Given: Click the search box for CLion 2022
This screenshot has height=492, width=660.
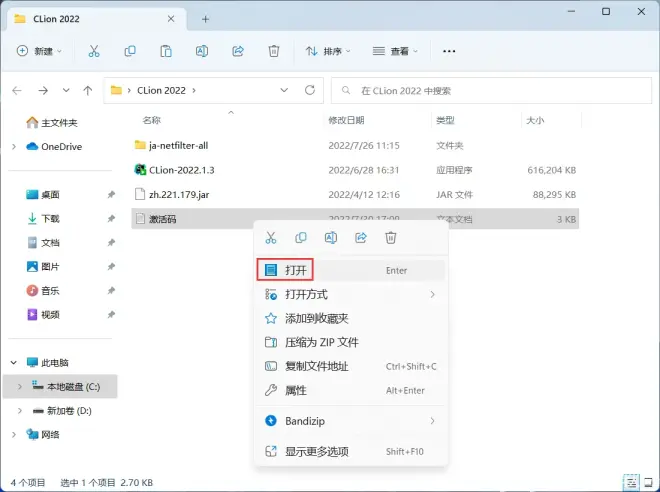Looking at the screenshot, I should [491, 90].
